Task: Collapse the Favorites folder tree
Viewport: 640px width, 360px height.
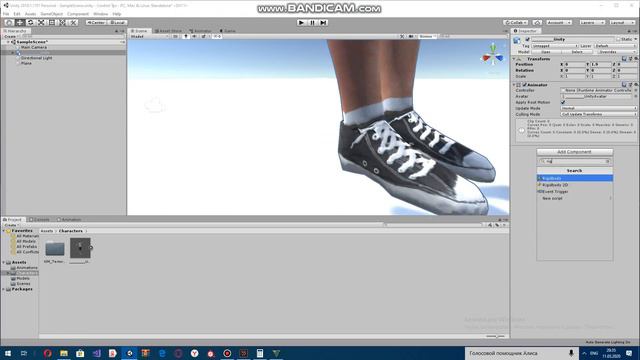Action: [x=4, y=231]
